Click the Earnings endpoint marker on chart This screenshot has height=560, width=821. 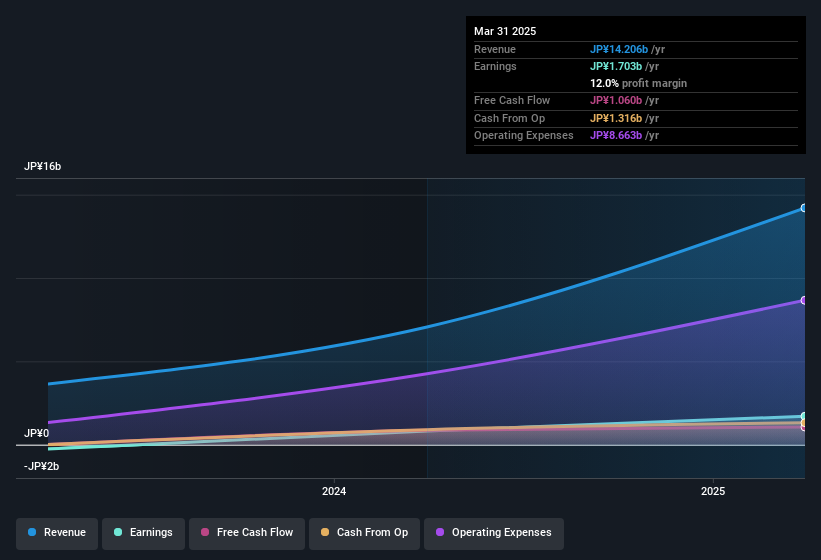click(804, 417)
